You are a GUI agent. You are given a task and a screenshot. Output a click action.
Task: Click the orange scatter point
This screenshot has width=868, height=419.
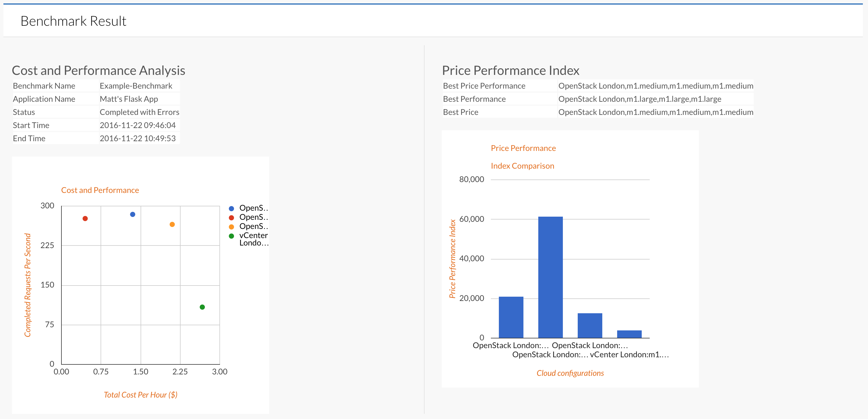click(172, 224)
